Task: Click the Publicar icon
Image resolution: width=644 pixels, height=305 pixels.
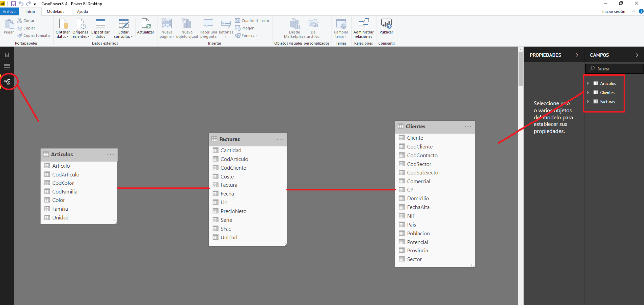Action: point(386,27)
